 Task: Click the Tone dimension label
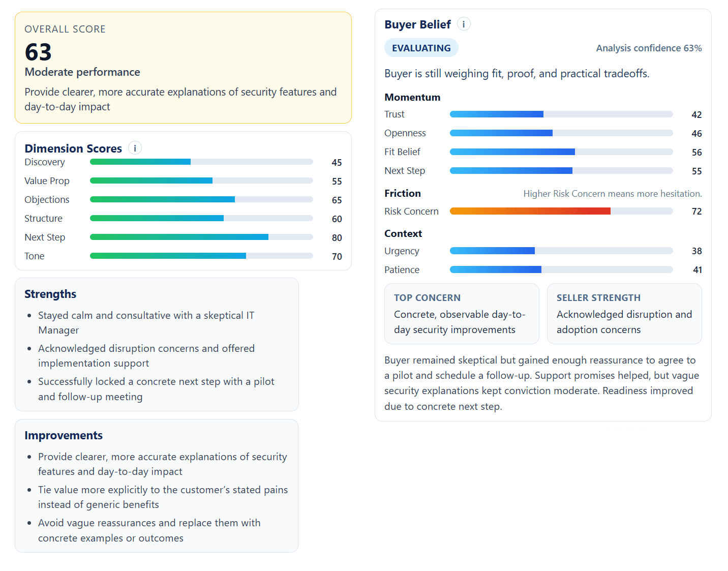tap(34, 256)
